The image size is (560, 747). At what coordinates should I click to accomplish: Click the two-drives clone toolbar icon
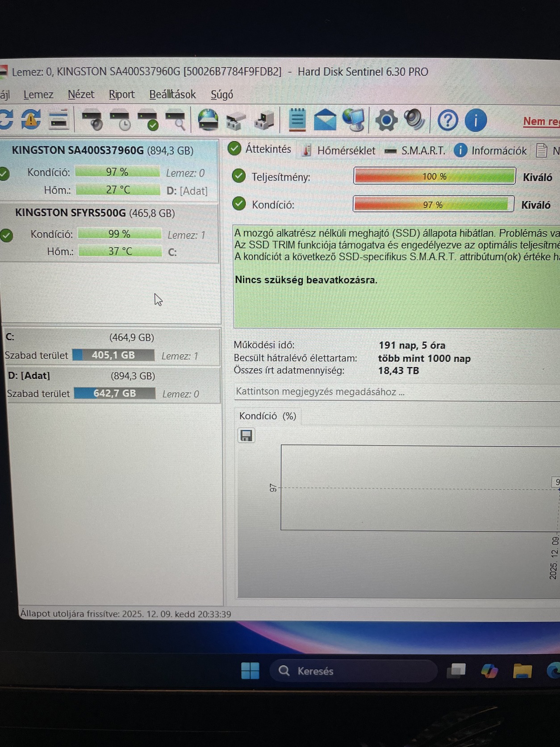(x=236, y=121)
